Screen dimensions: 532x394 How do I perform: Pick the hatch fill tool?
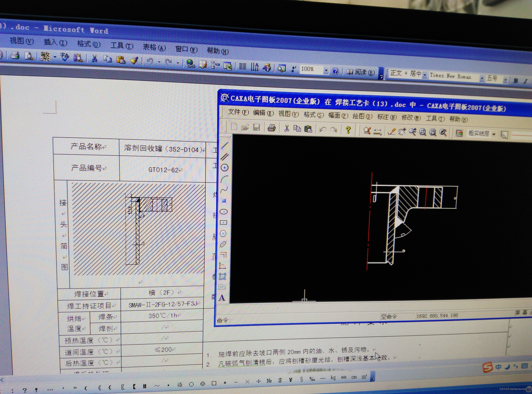click(222, 276)
